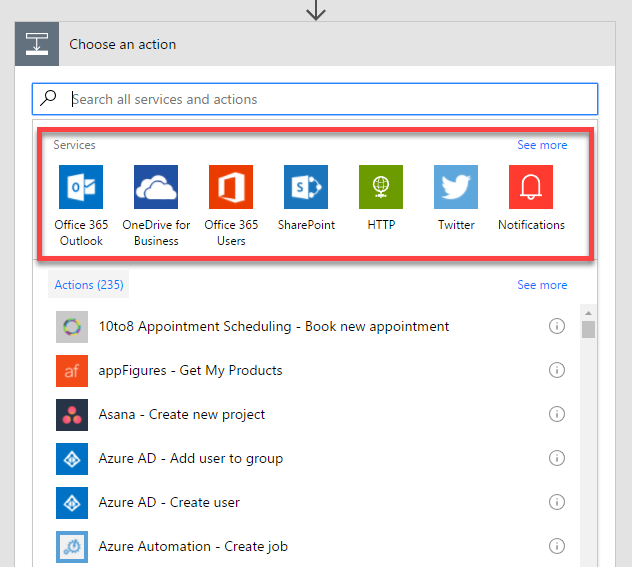Click the 'OneDrive for Business' label text
Viewport: 632px width, 567px height.
coord(156,233)
